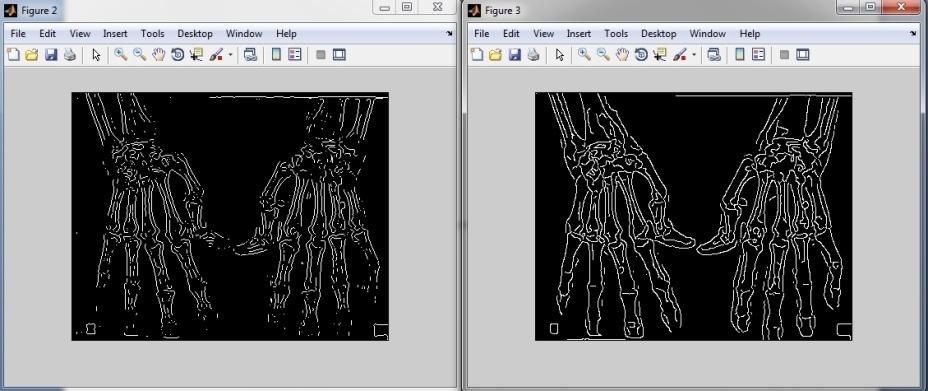Enable Data Cursor tool in Figure 3
The width and height of the screenshot is (928, 391).
coord(659,55)
